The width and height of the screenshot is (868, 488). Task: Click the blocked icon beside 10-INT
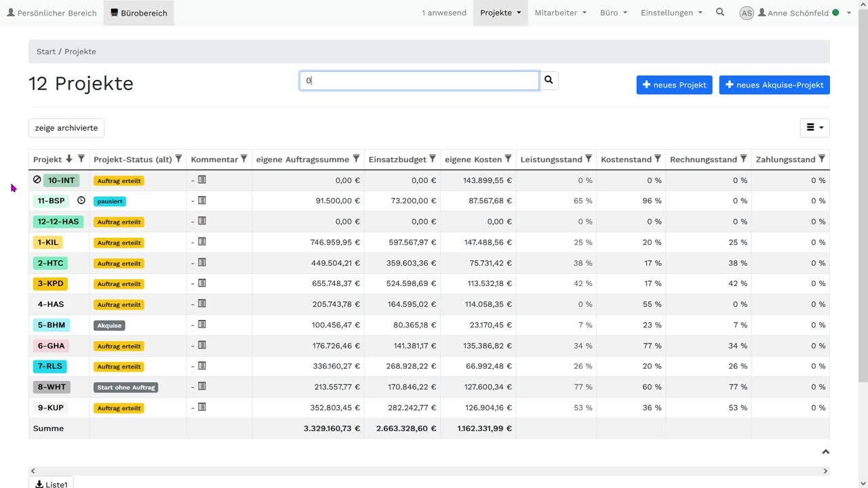click(37, 180)
